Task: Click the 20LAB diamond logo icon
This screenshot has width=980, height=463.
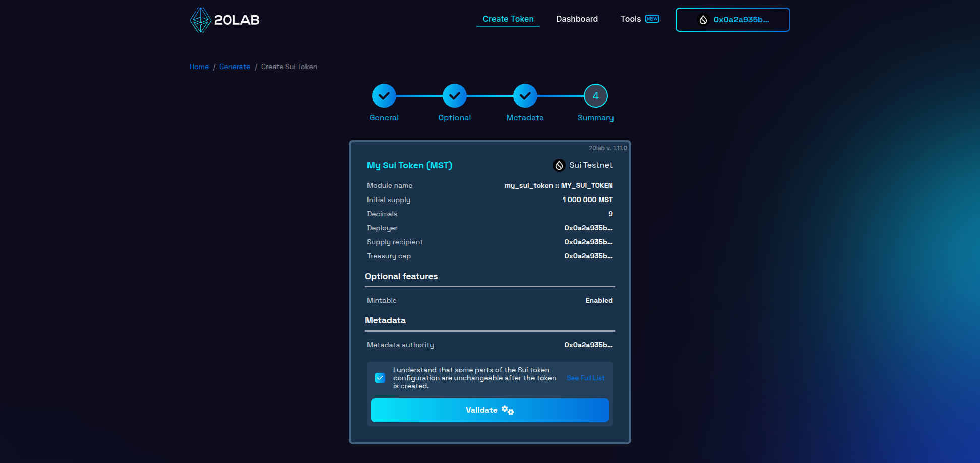Action: pyautogui.click(x=200, y=20)
